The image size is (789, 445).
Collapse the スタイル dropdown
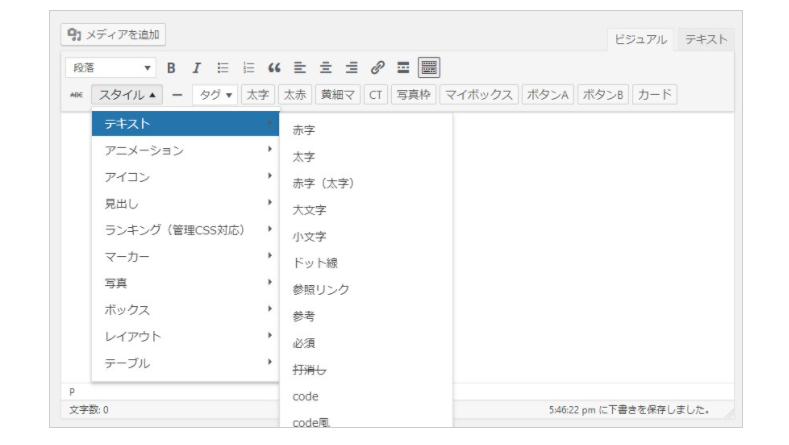[127, 95]
